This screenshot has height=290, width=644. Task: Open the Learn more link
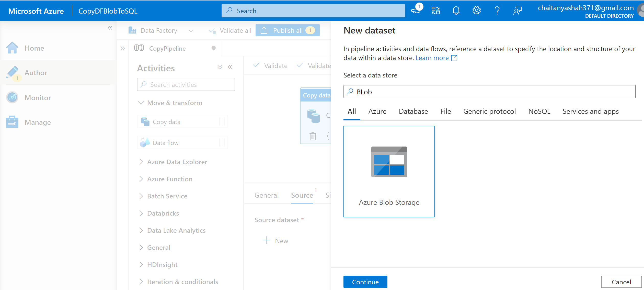coord(432,58)
